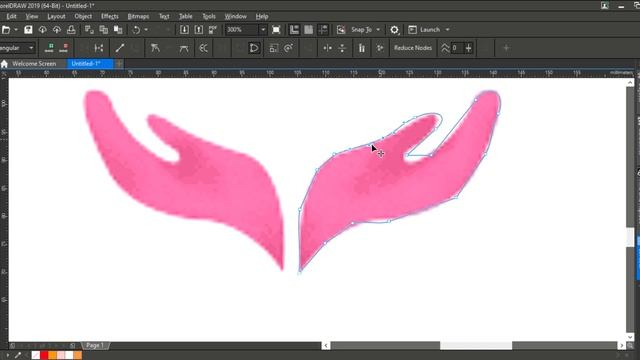Click the Import icon
This screenshot has width=640, height=360.
point(184,30)
